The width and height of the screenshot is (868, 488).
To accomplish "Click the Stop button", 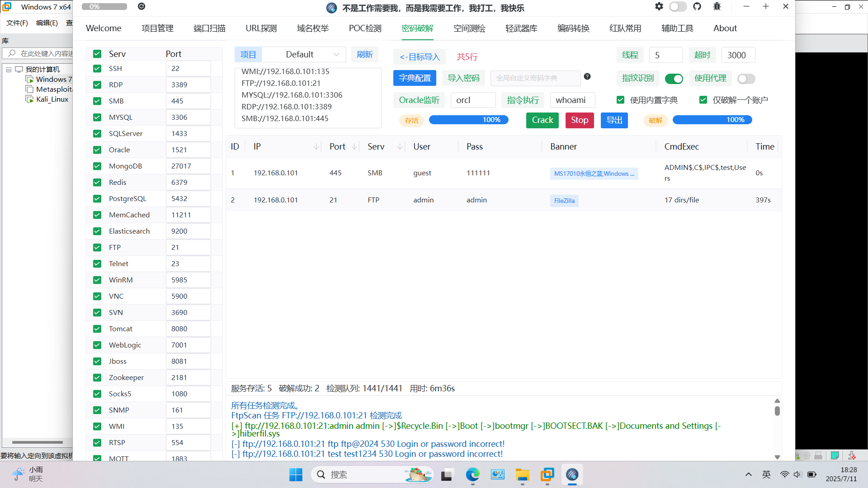I will (579, 120).
